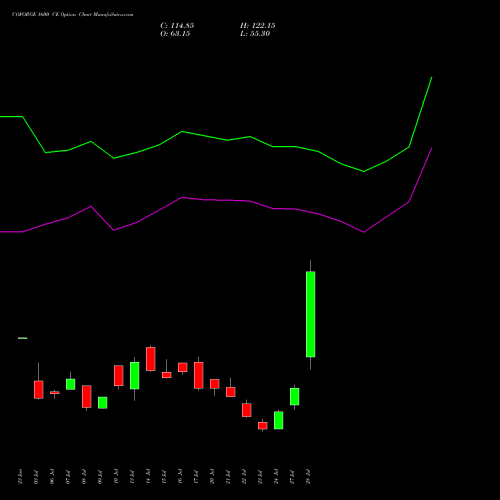Select the red candle for 03 Jul
Image resolution: width=500 pixels, height=500 pixels.
(x=39, y=390)
